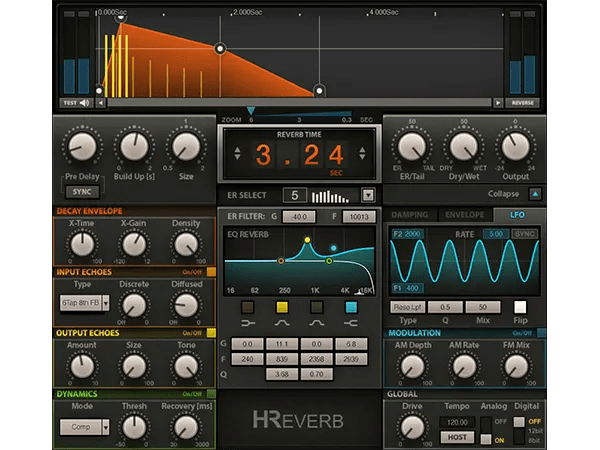Toggle the cyan EQ band square

pyautogui.click(x=351, y=307)
